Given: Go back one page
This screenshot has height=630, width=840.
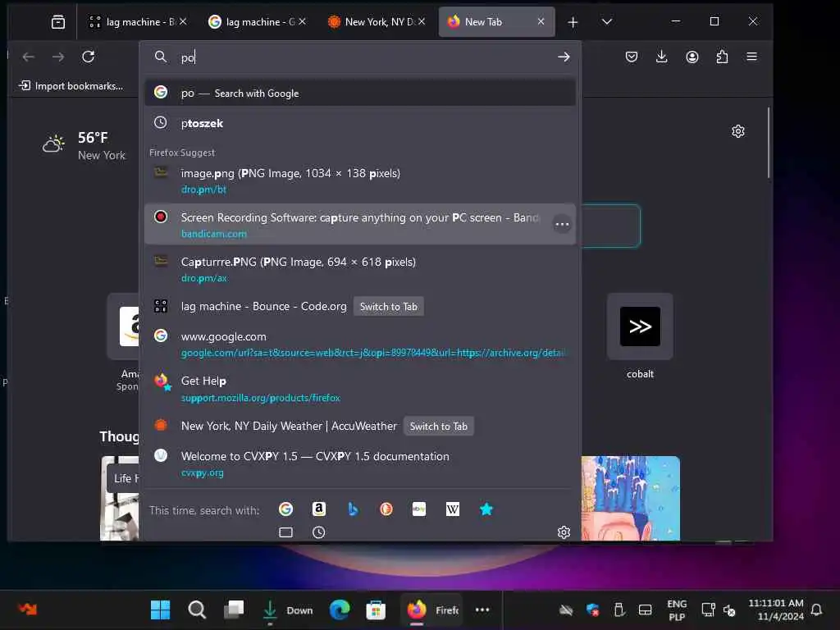Looking at the screenshot, I should (x=29, y=57).
